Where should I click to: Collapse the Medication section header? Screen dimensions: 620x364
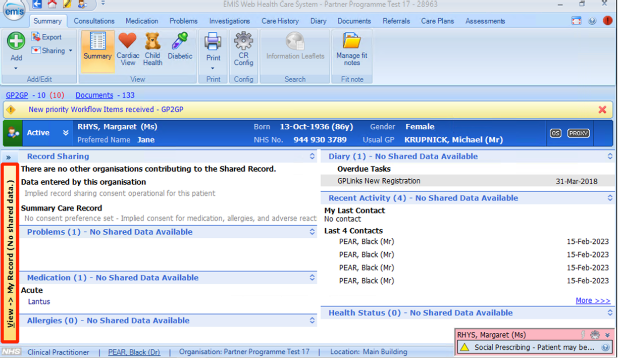click(312, 278)
